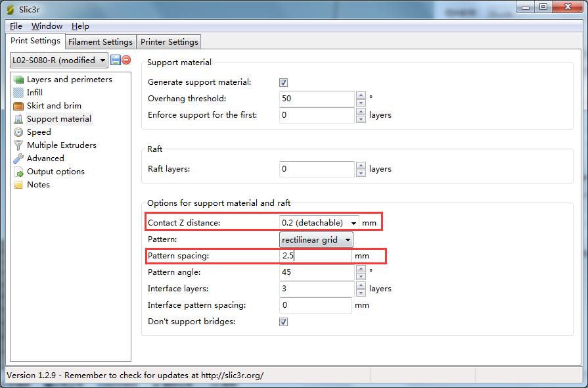Image resolution: width=588 pixels, height=388 pixels.
Task: Click the Pattern spacing input field
Action: coord(315,256)
